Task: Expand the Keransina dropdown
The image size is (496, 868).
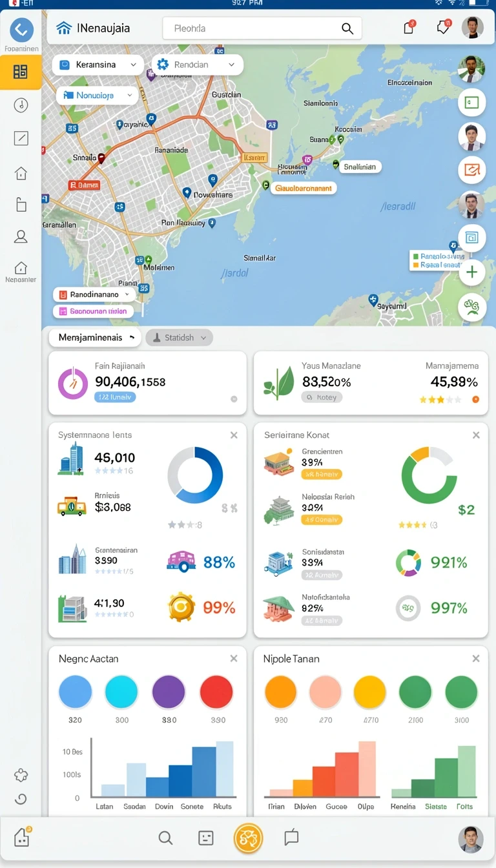Action: coord(98,65)
